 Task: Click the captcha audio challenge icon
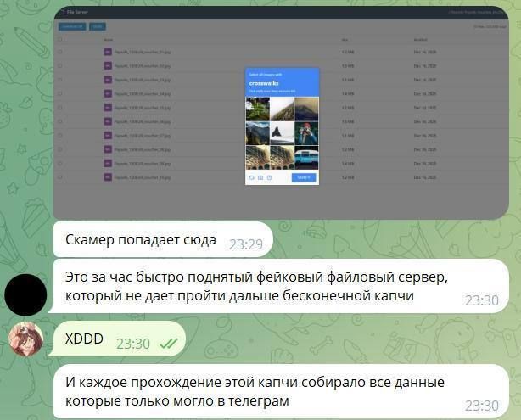(260, 178)
